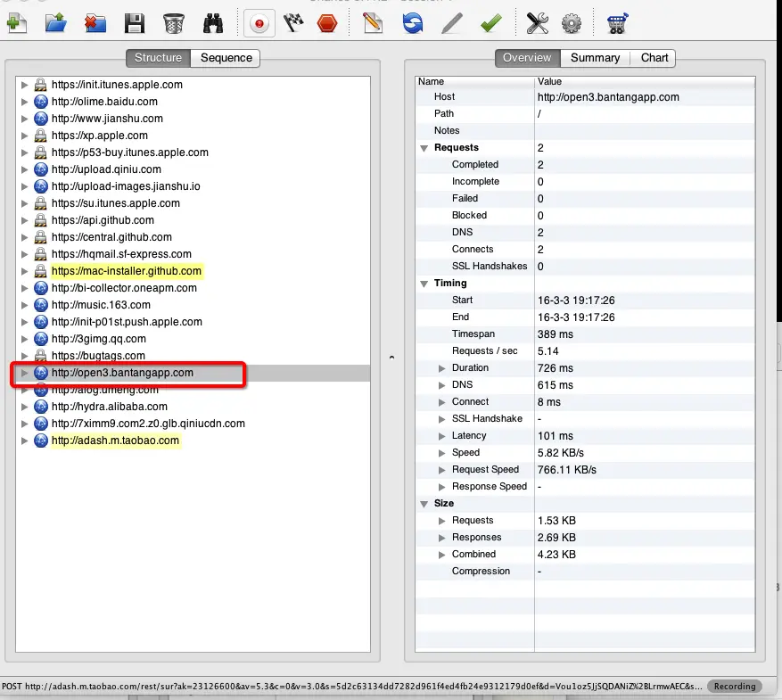The image size is (782, 700).
Task: Select https://hqmail.sf-express.com host
Action: tap(121, 254)
